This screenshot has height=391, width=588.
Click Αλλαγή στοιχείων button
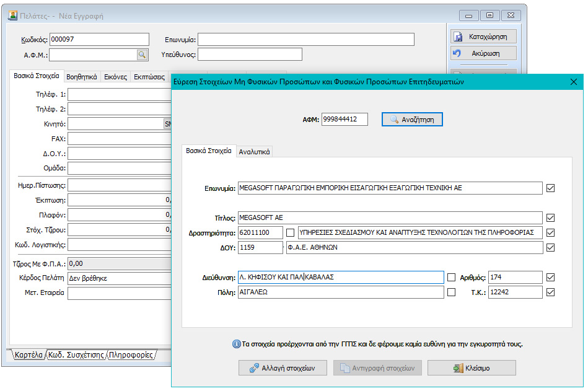[x=282, y=368]
